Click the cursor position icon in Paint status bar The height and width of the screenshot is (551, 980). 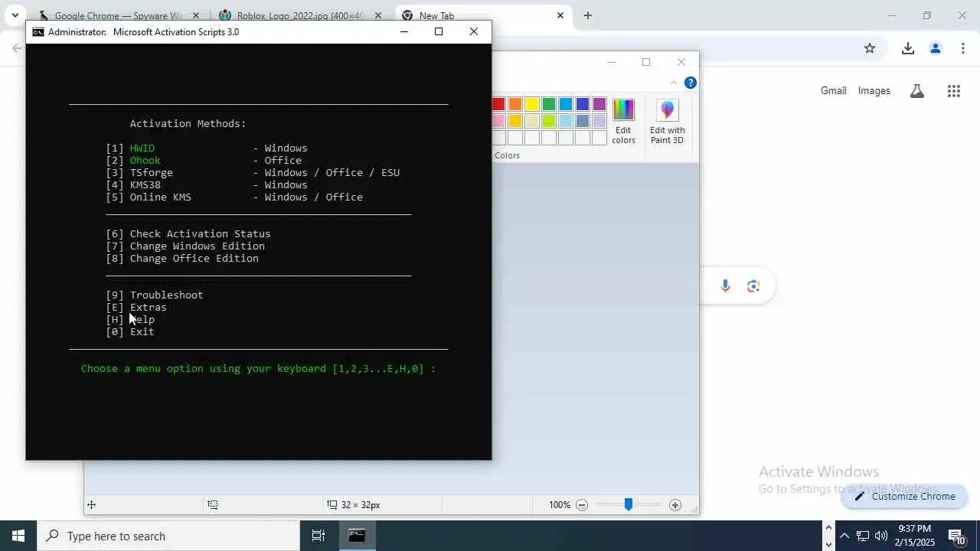click(91, 505)
